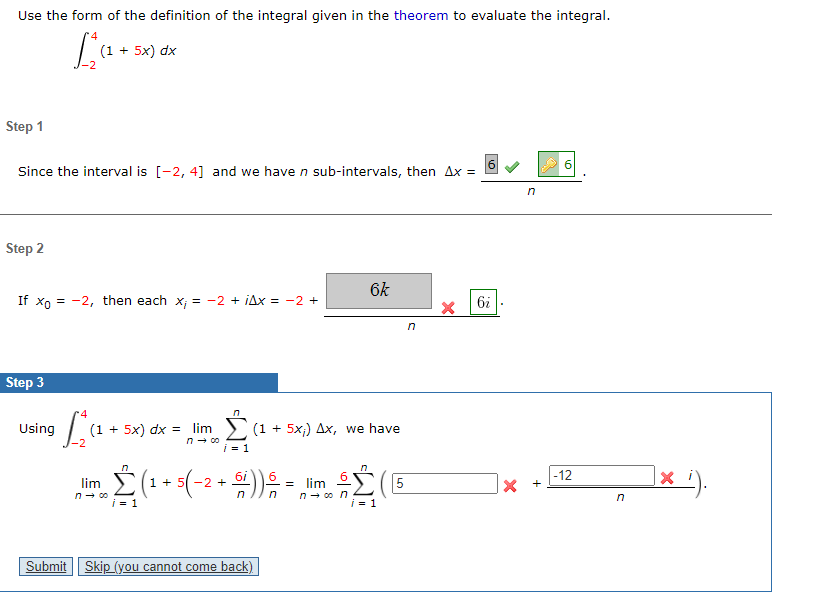The height and width of the screenshot is (600, 817).
Task: Select the 6k answer field in Step 2
Action: click(380, 289)
